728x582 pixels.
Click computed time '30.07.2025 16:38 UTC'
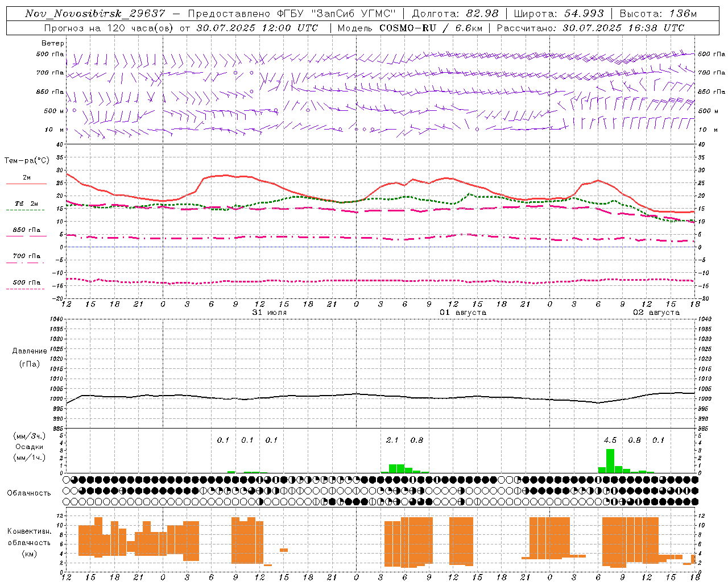623,28
